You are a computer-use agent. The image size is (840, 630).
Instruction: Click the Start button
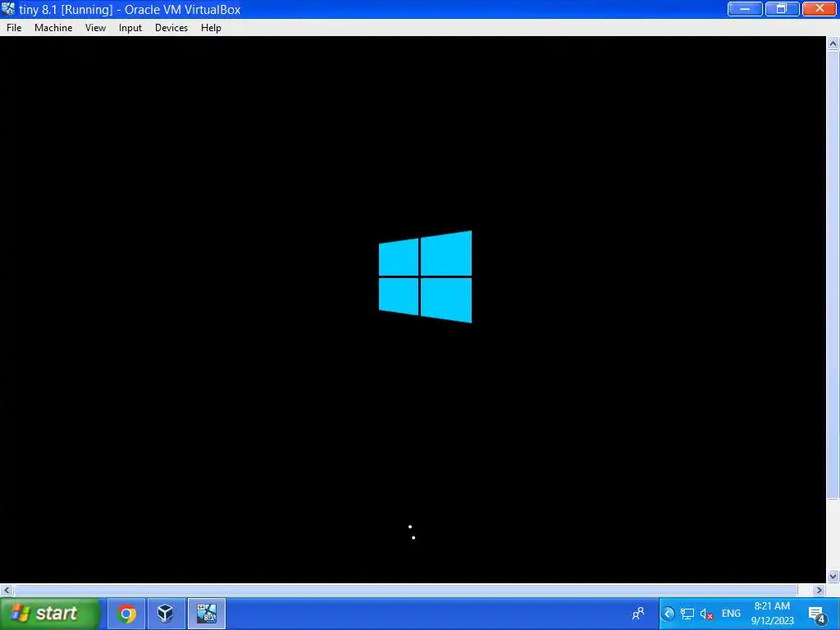click(50, 614)
